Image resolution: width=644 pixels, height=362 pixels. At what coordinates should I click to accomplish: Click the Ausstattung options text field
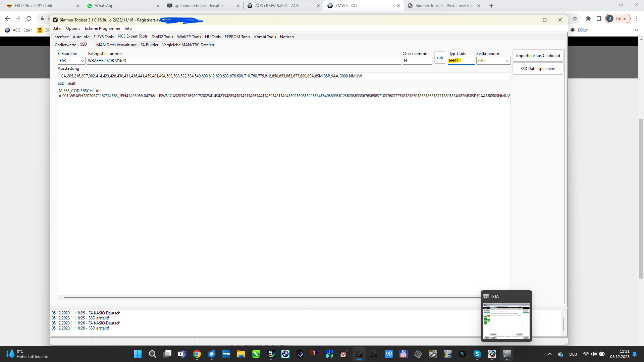[284, 76]
